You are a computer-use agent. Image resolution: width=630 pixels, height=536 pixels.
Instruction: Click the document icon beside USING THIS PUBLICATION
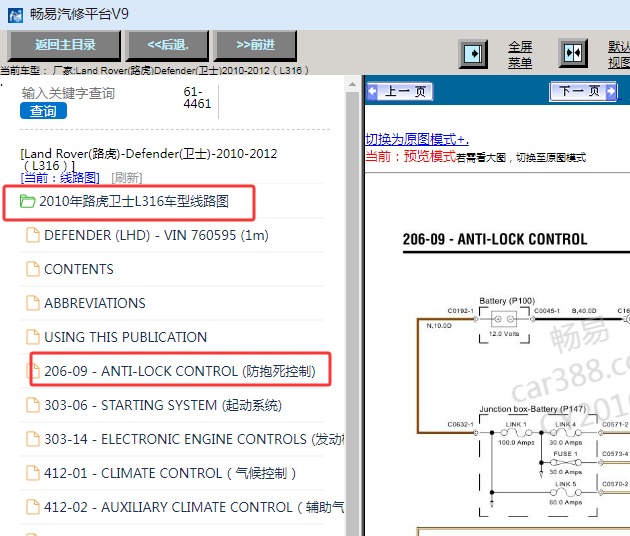33,337
